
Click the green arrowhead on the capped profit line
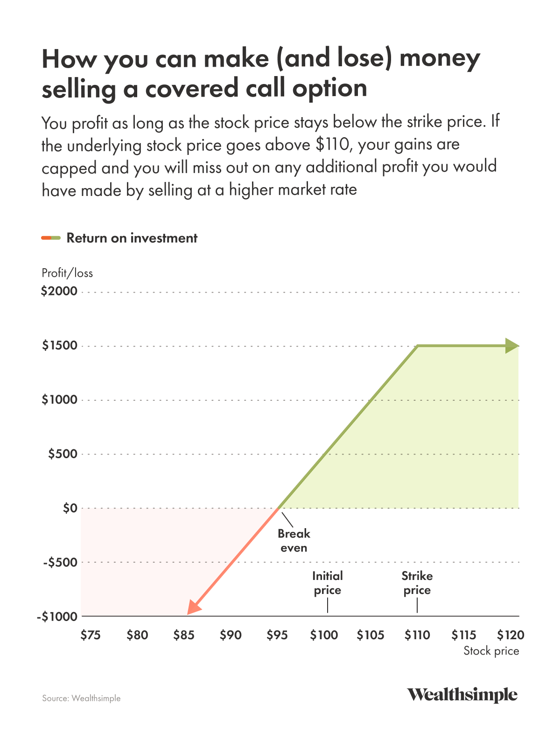(512, 346)
